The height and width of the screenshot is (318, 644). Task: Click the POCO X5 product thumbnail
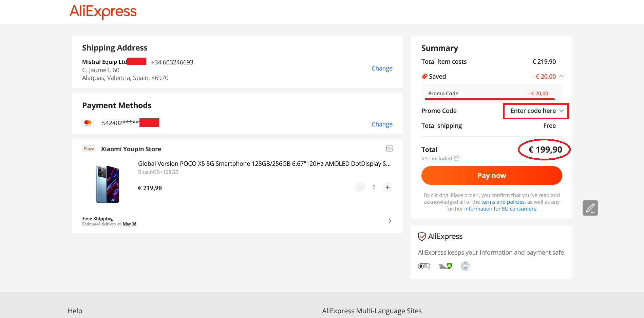pyautogui.click(x=108, y=184)
